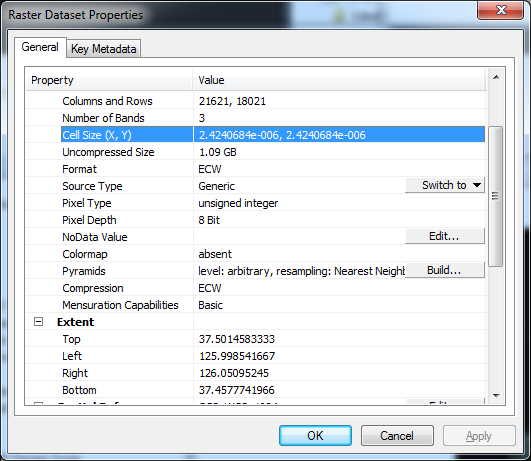Select the Pyramids property label
The height and width of the screenshot is (461, 531).
(84, 271)
